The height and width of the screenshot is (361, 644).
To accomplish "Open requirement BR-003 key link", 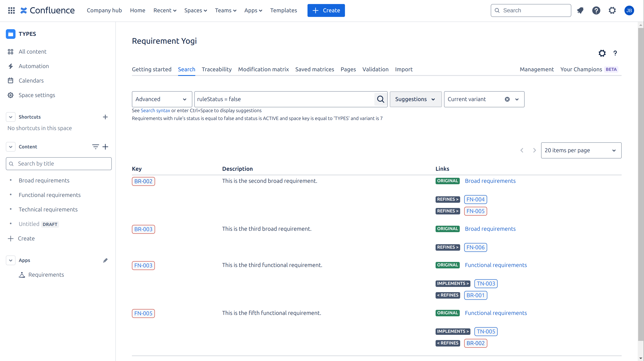I will (x=143, y=229).
